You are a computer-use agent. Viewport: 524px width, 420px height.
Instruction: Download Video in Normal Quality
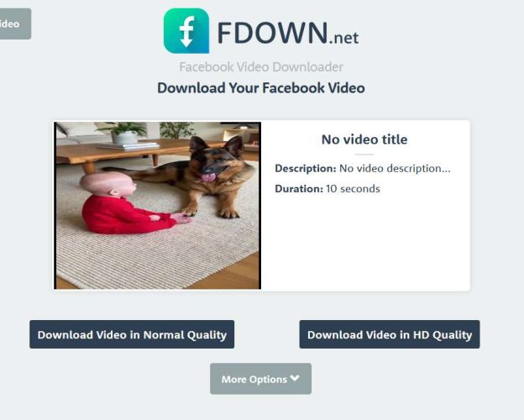click(132, 334)
